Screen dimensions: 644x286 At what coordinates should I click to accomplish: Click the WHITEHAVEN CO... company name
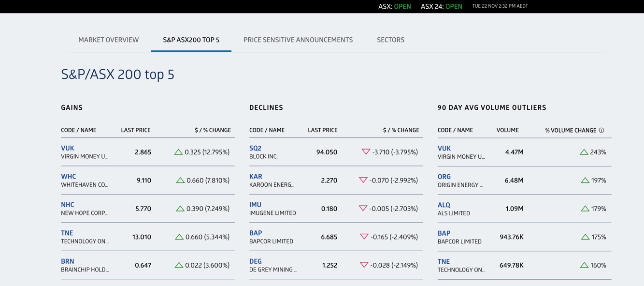point(85,185)
